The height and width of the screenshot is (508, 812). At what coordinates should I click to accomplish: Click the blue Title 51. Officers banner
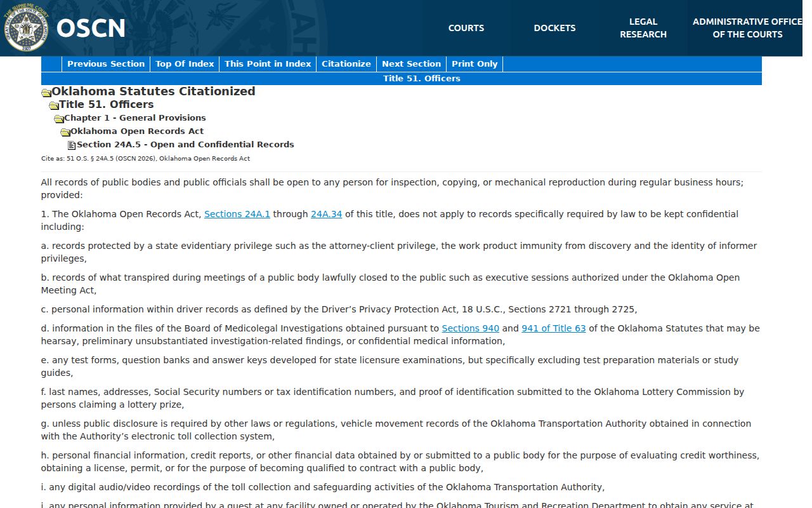[x=402, y=79]
